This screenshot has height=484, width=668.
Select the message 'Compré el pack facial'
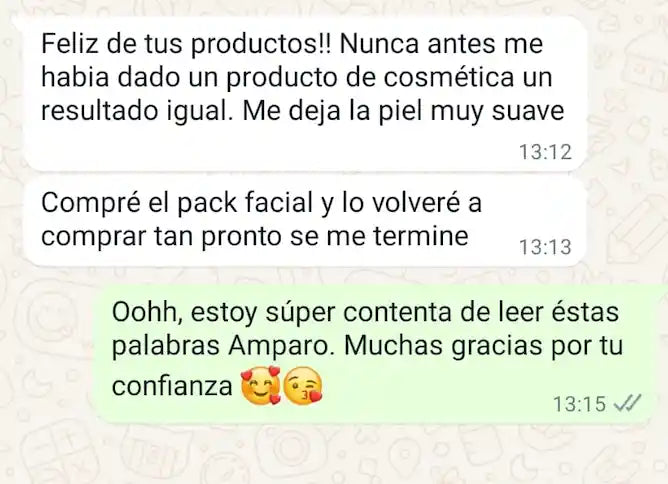tap(305, 222)
